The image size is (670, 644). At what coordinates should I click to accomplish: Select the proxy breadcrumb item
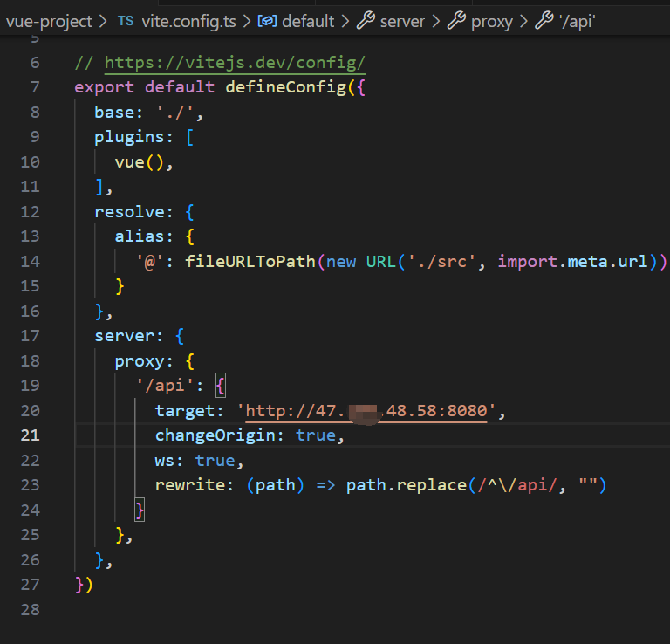tap(491, 22)
